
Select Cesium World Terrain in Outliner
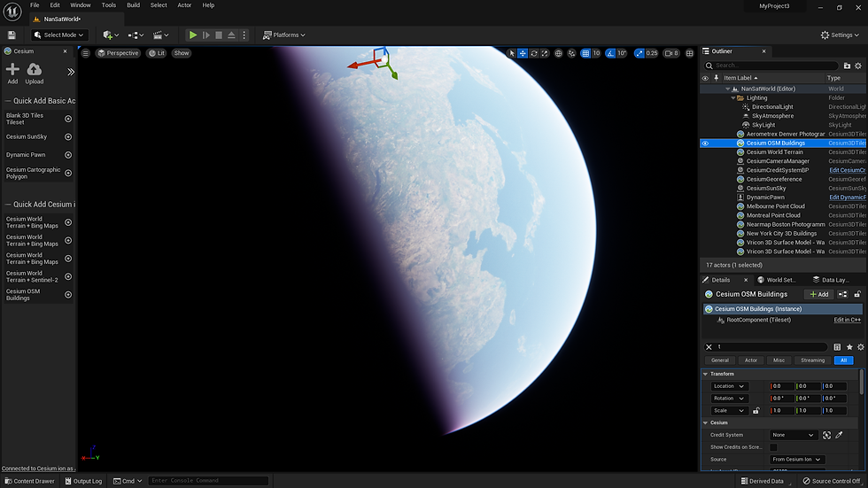(x=774, y=152)
